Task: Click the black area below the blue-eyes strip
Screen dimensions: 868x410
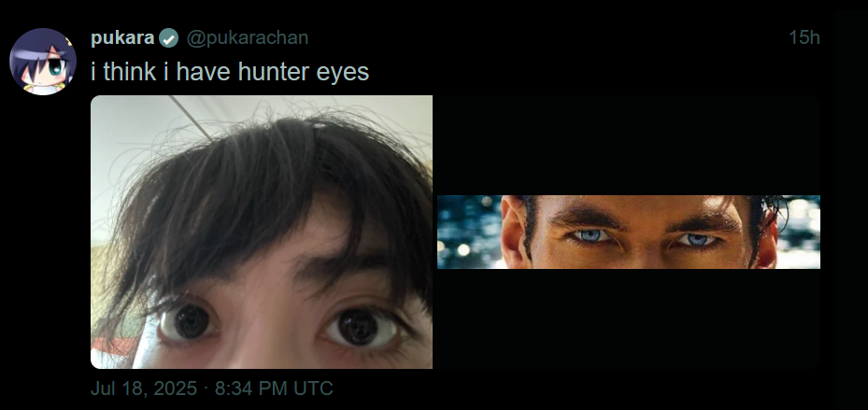Action: point(628,318)
